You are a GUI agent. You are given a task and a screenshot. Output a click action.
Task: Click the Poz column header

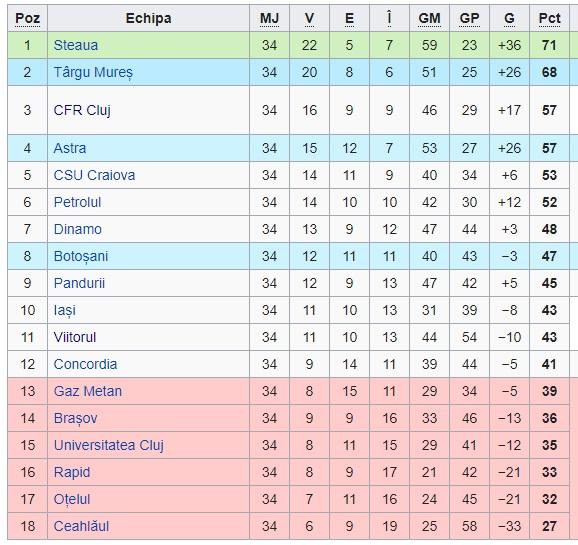coord(28,18)
